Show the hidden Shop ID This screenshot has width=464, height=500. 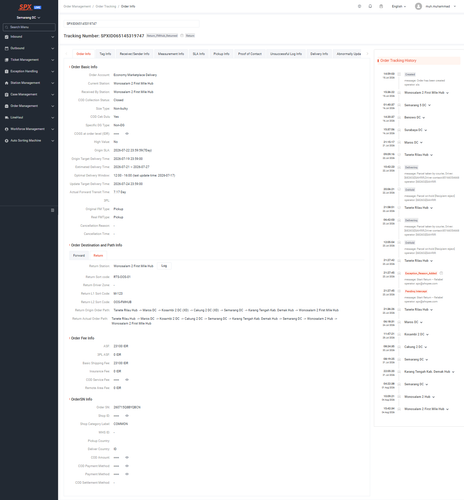point(127,416)
